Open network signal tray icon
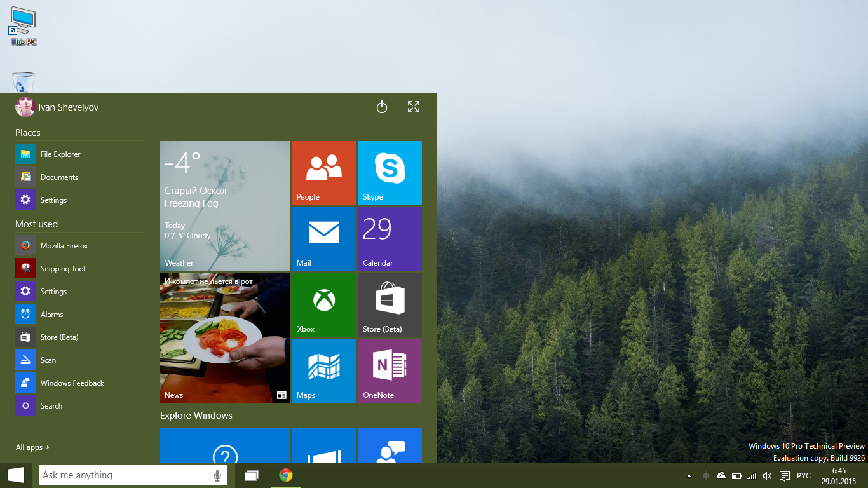Image resolution: width=868 pixels, height=488 pixels. 752,476
